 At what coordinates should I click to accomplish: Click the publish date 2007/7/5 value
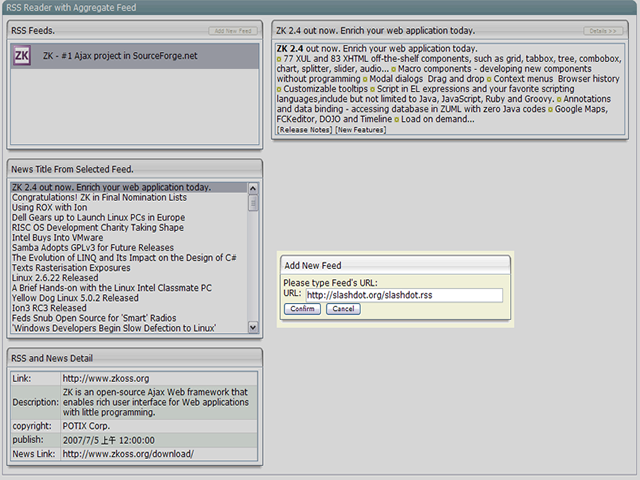coord(109,440)
